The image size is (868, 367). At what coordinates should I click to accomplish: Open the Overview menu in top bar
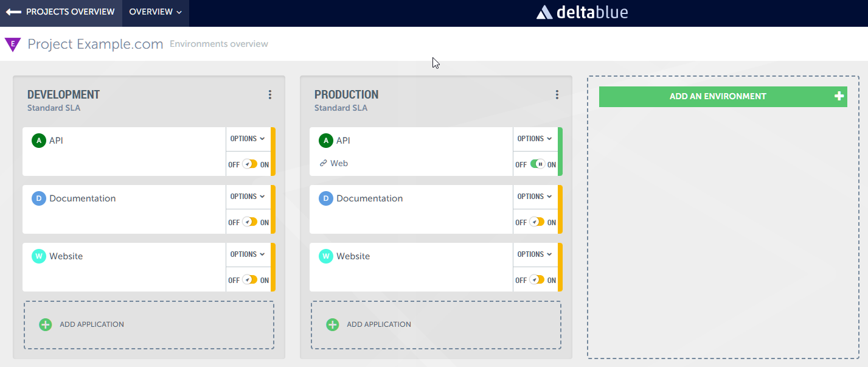[155, 12]
